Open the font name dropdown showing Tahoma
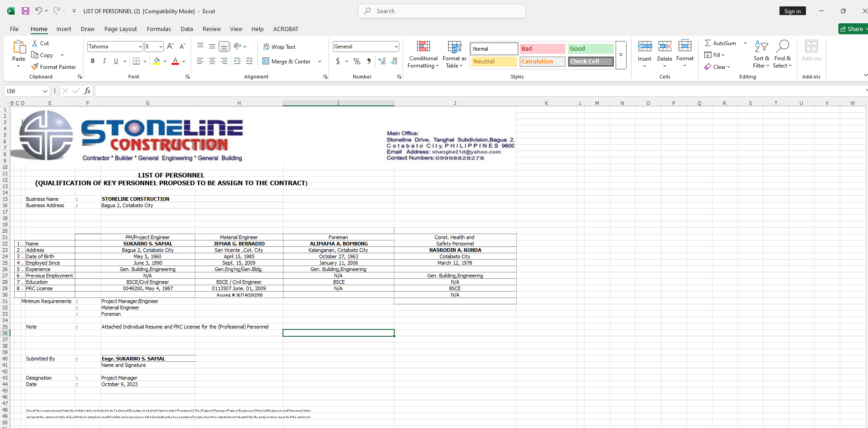This screenshot has height=428, width=868. (140, 47)
